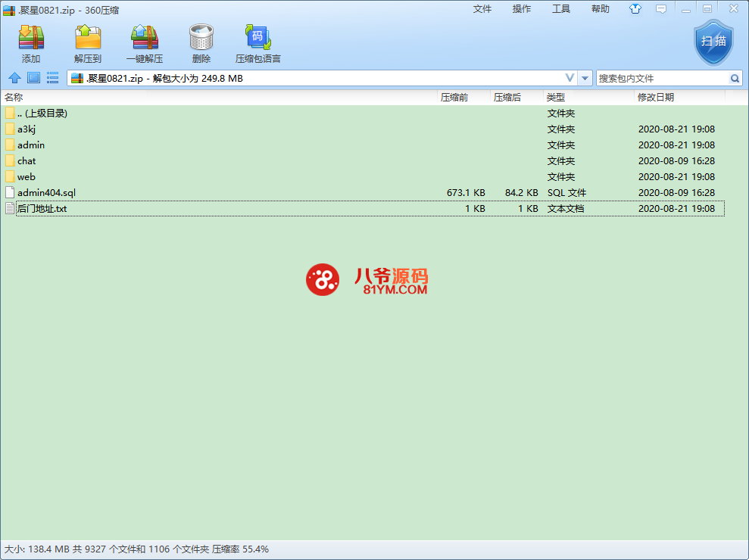Open the feedback message icon
This screenshot has width=749, height=560.
661,9
